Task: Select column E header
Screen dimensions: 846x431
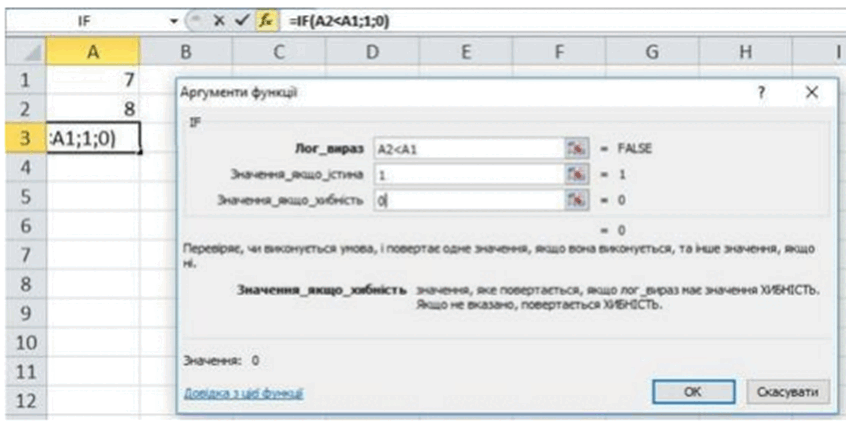Action: (466, 52)
